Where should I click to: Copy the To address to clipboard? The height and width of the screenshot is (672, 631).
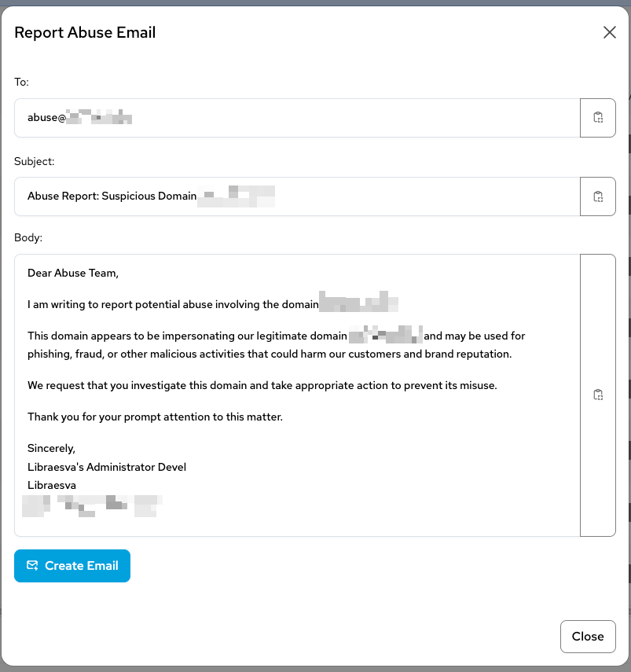[x=597, y=117]
